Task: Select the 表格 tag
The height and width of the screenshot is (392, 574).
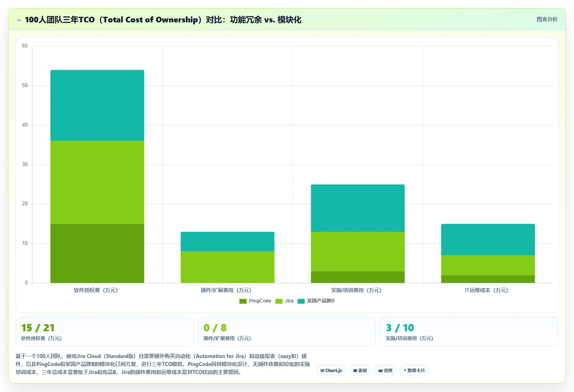Action: pyautogui.click(x=360, y=370)
